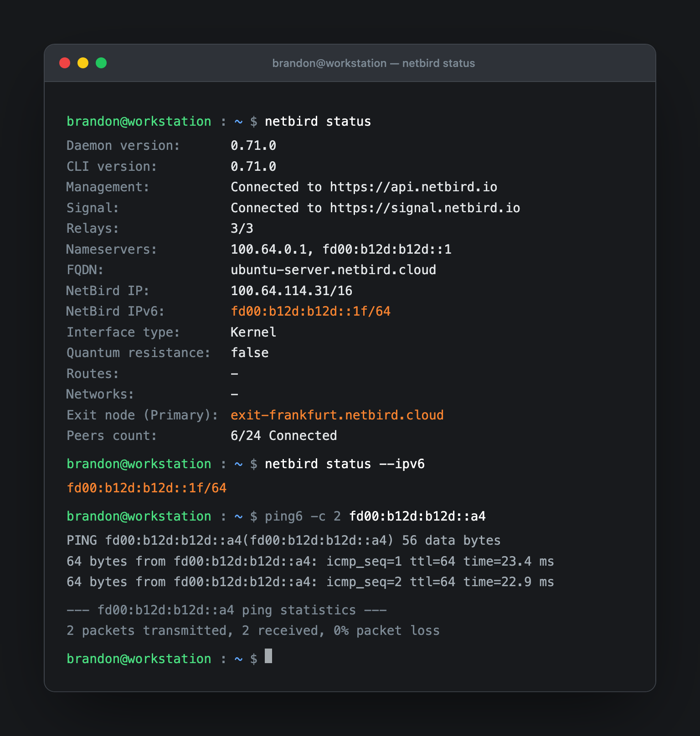The width and height of the screenshot is (700, 736).
Task: Click the 'Interface type:' label
Action: pos(123,332)
